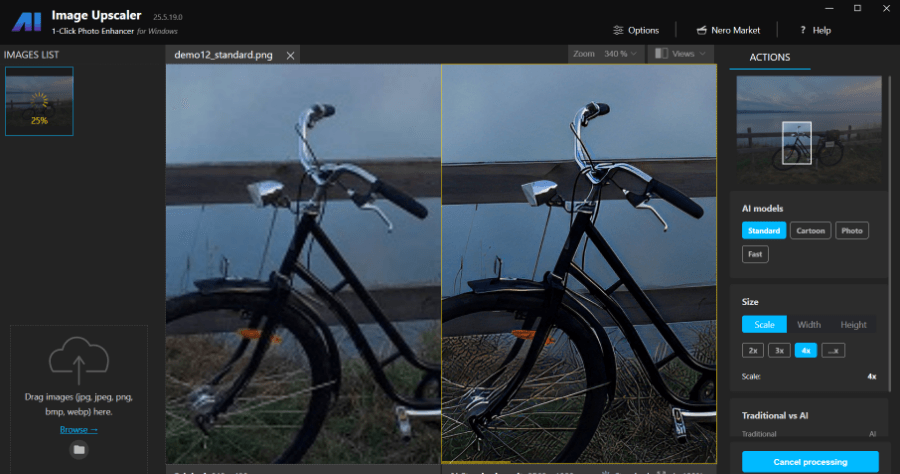Click the folder icon below Browse

point(79,450)
